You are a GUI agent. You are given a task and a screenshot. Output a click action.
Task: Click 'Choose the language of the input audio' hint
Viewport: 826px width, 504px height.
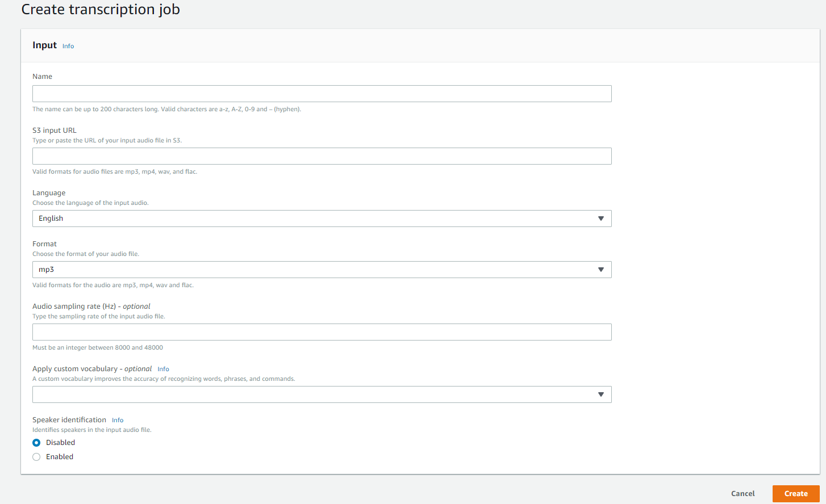coord(90,203)
